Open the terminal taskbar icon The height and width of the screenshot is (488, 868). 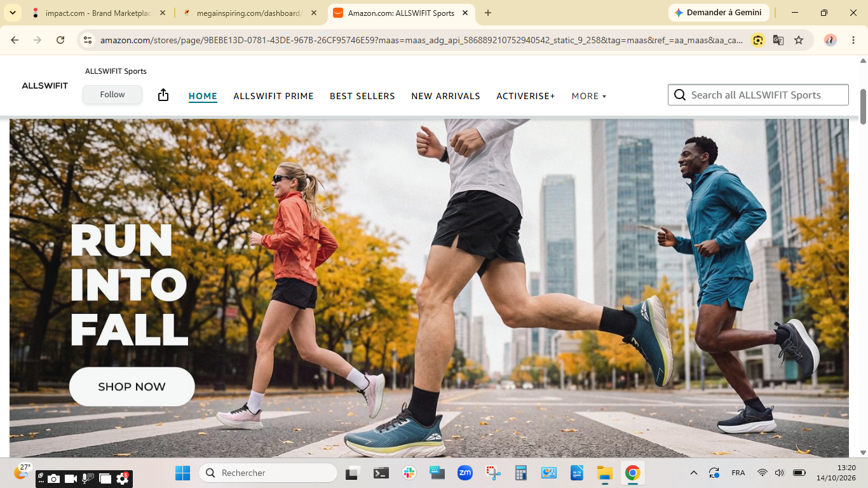pyautogui.click(x=381, y=473)
